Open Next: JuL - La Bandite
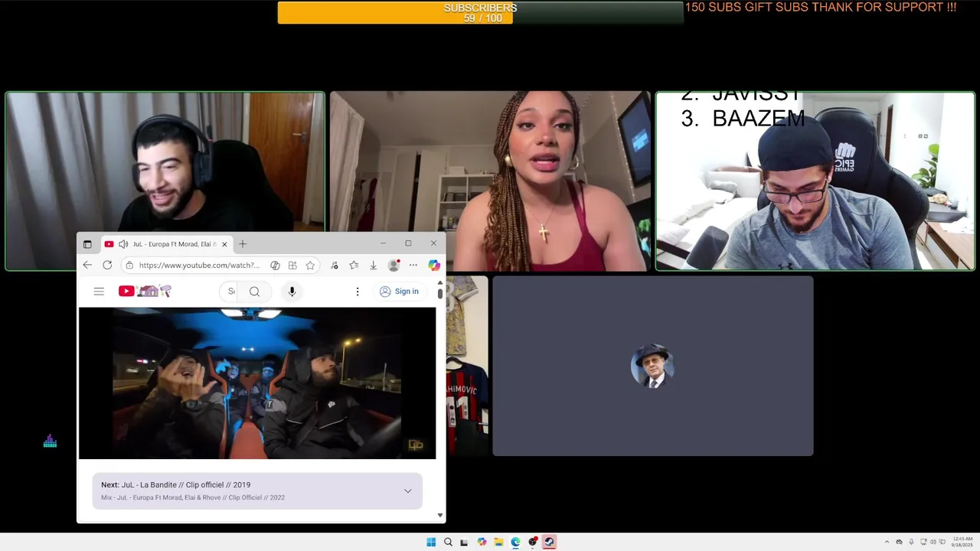Image resolution: width=980 pixels, height=551 pixels. [x=175, y=484]
